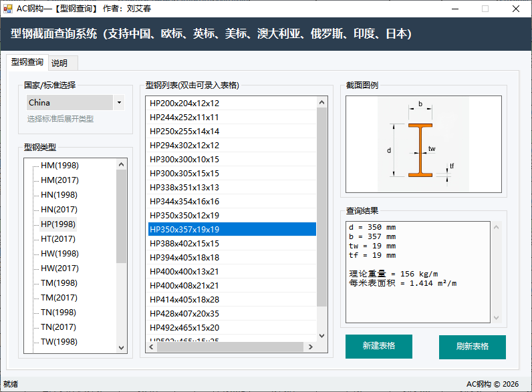Click the type tree scroll down arrow
The height and width of the screenshot is (392, 532).
tap(121, 347)
